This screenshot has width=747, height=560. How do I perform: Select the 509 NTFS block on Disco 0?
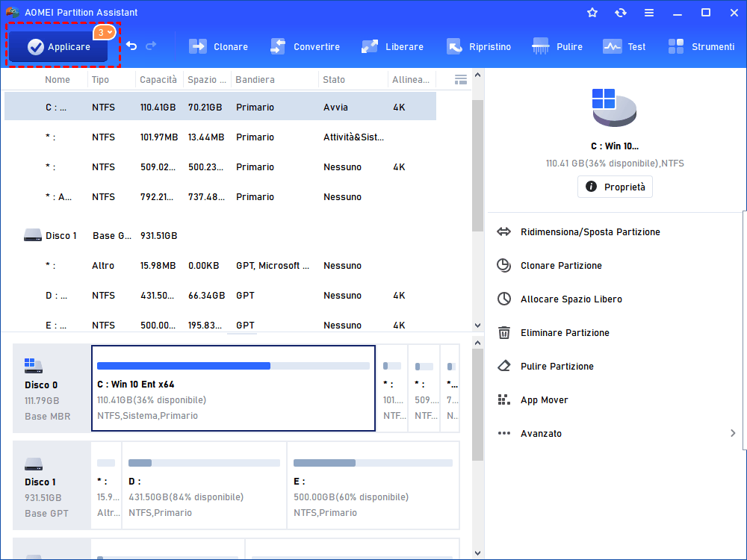pyautogui.click(x=424, y=388)
